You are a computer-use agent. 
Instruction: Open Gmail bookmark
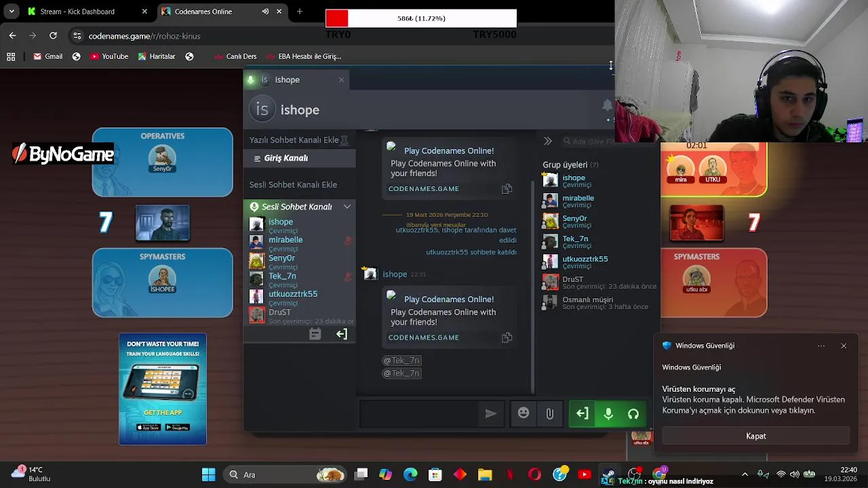click(x=48, y=56)
